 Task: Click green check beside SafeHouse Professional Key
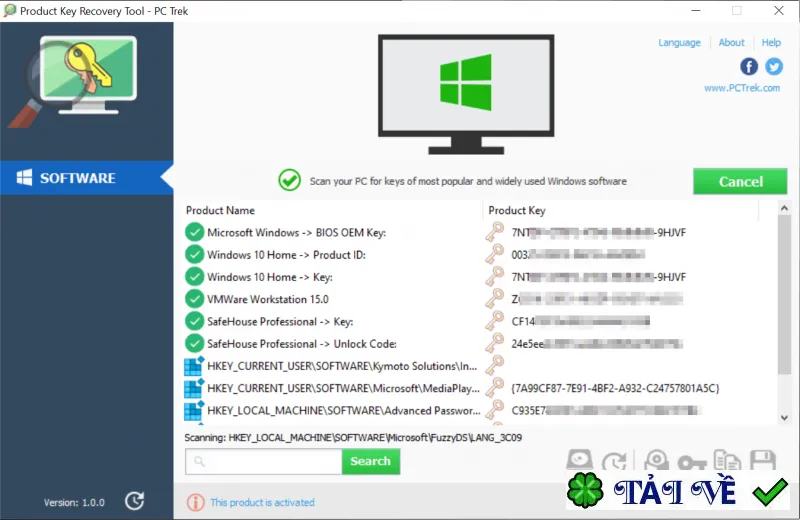[x=194, y=321]
